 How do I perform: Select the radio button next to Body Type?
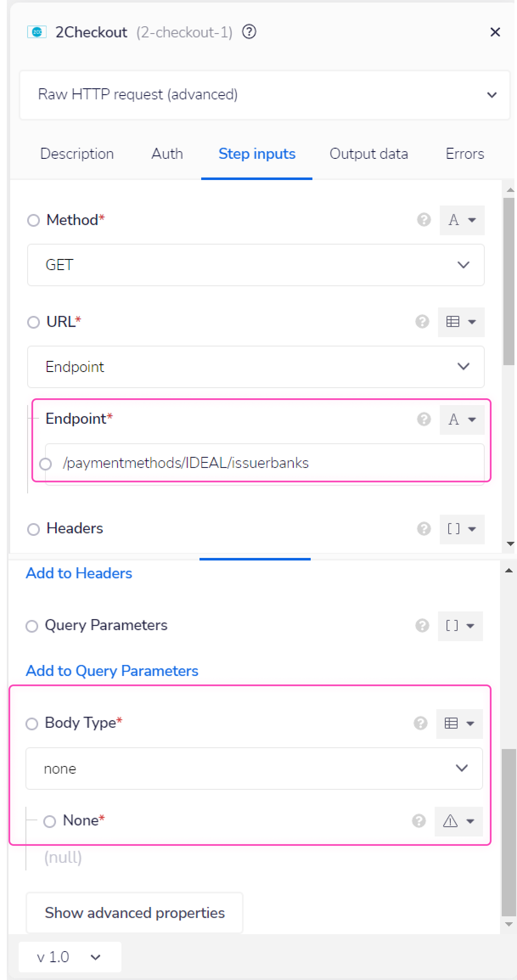[31, 723]
